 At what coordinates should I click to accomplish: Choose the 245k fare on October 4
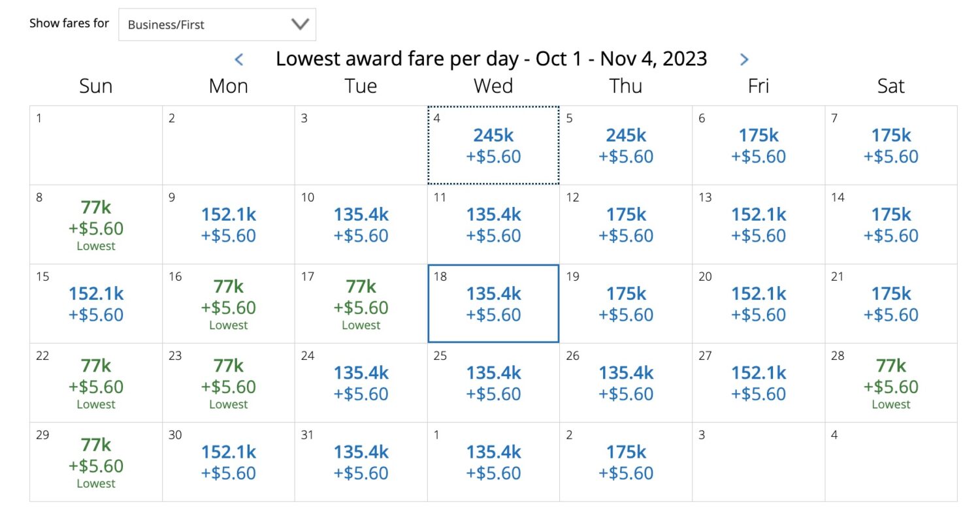click(x=493, y=145)
